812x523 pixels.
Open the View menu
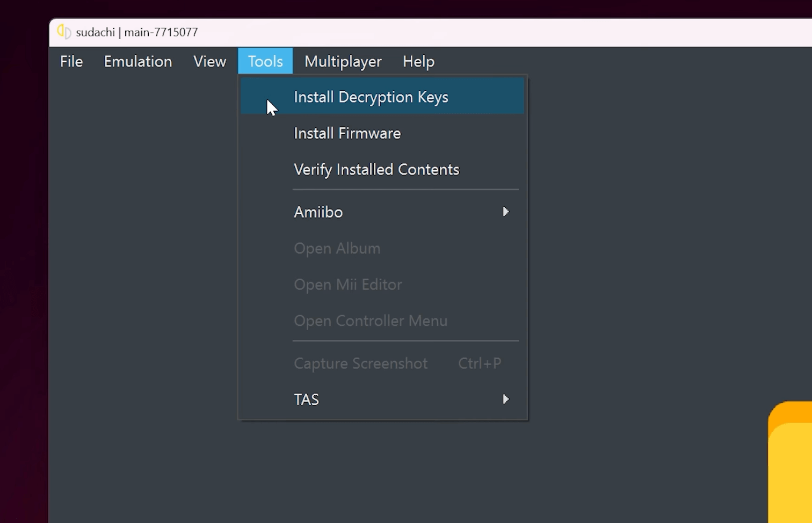[209, 61]
